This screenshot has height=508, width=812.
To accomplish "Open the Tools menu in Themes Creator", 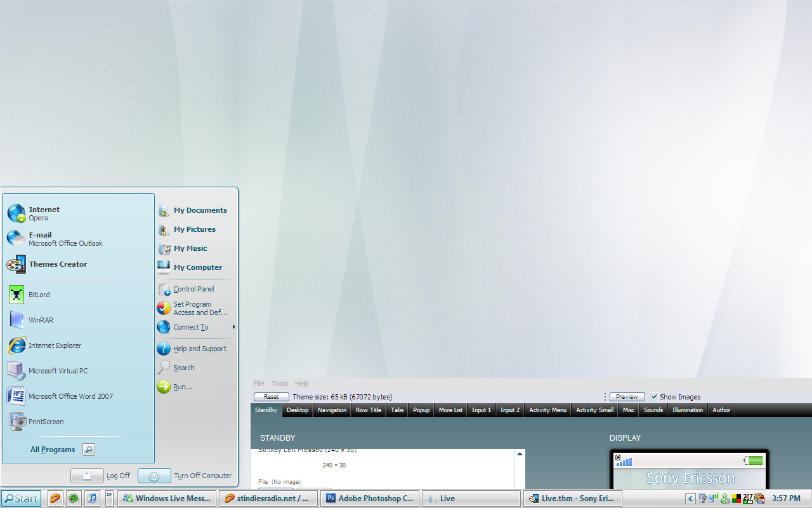I will pyautogui.click(x=280, y=384).
